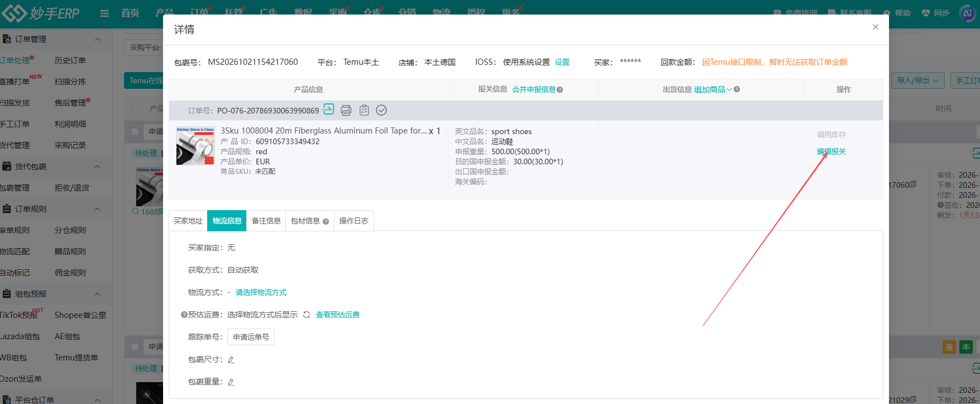
Task: Collapse the 订单管理 sidebar section
Action: point(98,39)
